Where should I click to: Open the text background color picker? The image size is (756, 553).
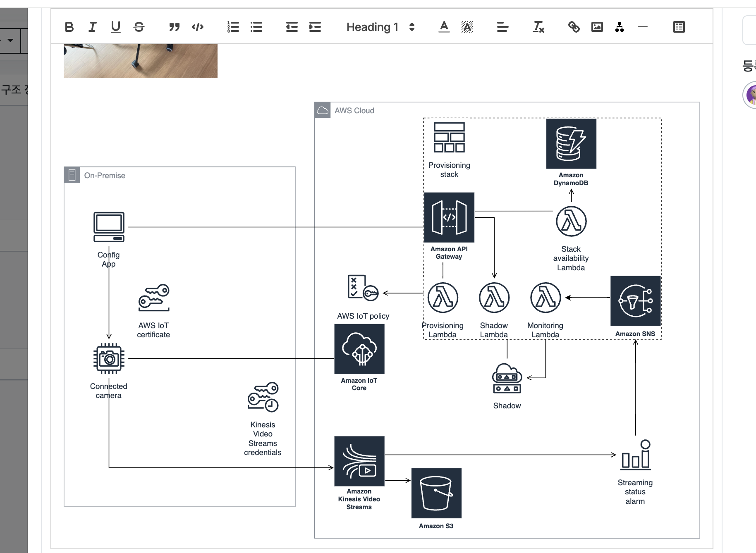(467, 27)
